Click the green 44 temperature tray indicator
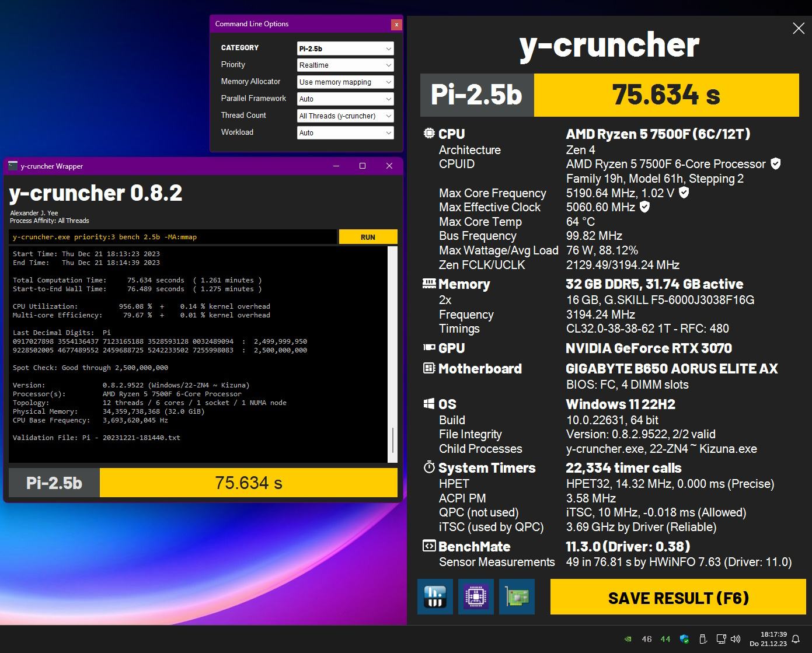Viewport: 812px width, 653px height. point(665,639)
